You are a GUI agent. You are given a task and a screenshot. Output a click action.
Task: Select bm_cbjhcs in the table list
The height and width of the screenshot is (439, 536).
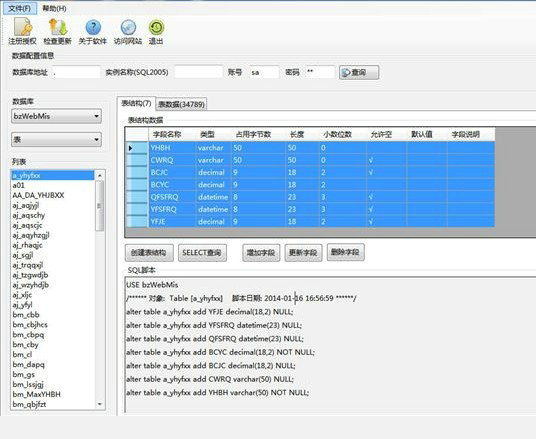(x=53, y=324)
